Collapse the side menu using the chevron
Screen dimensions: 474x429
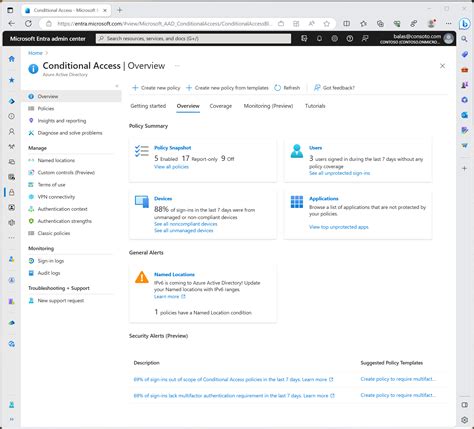pos(117,86)
